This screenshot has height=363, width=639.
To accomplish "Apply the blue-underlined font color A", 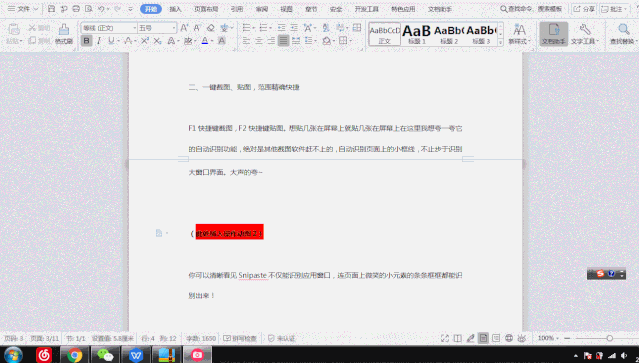I will pos(205,41).
